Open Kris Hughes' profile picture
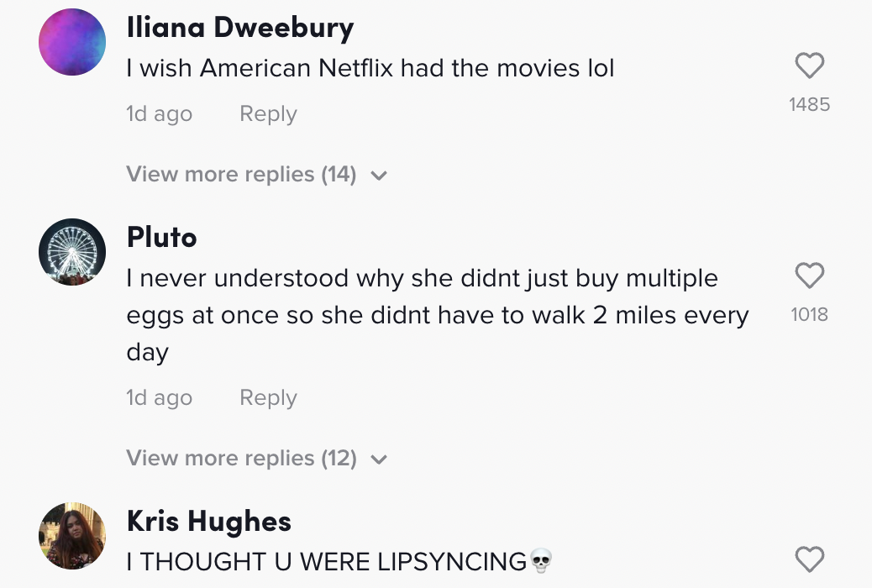The width and height of the screenshot is (872, 588). click(72, 536)
